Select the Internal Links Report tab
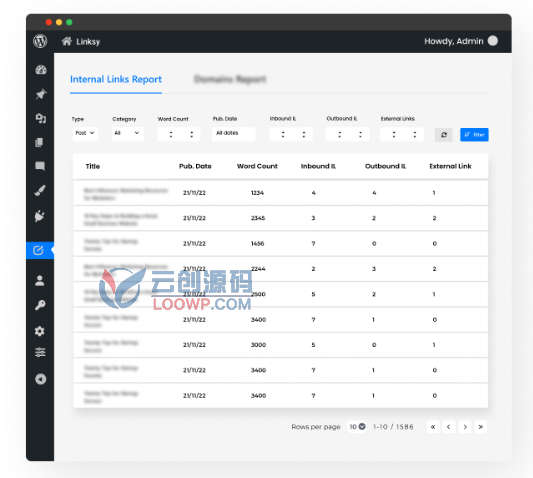 click(x=116, y=80)
